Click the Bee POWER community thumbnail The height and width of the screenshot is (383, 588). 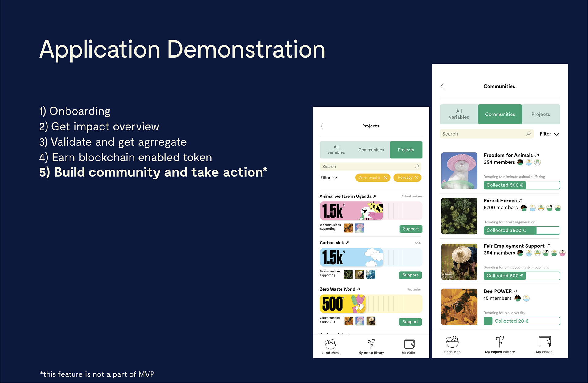pyautogui.click(x=459, y=307)
